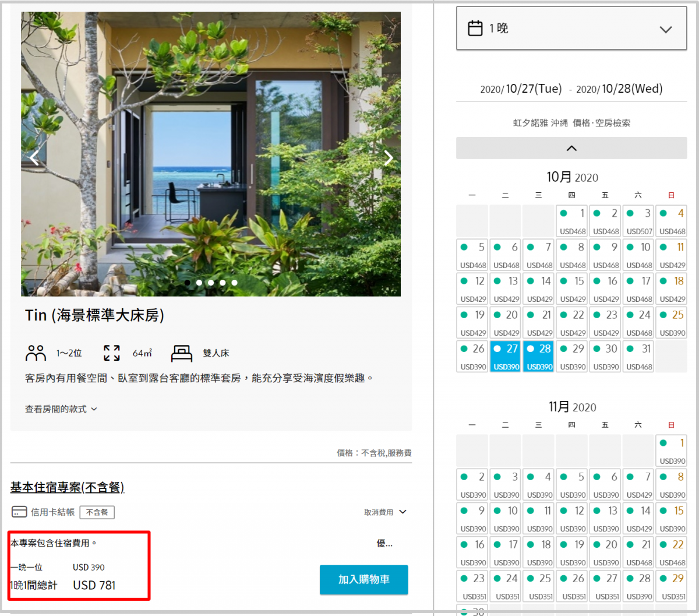Viewport: 699px width, 616px height.
Task: Pick October 17 priced USD468
Action: click(638, 288)
